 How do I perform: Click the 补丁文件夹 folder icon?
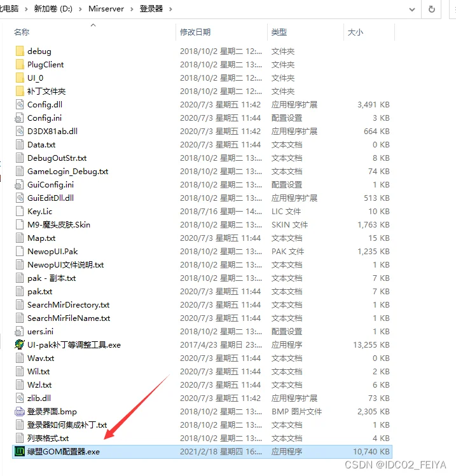click(19, 92)
